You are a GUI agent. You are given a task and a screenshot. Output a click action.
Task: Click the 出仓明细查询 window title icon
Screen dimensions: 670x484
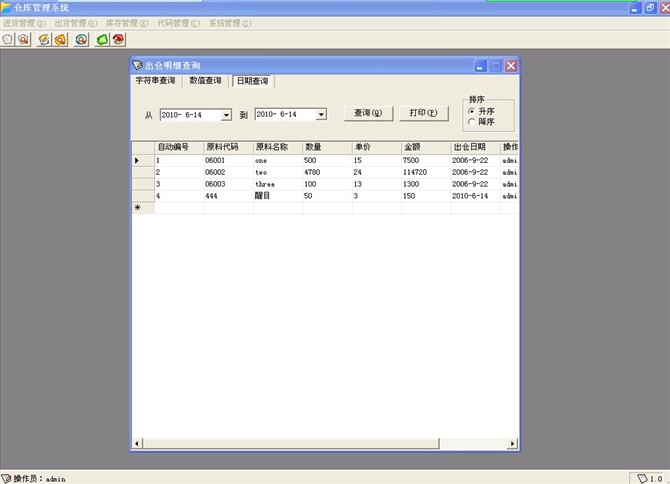click(x=137, y=65)
